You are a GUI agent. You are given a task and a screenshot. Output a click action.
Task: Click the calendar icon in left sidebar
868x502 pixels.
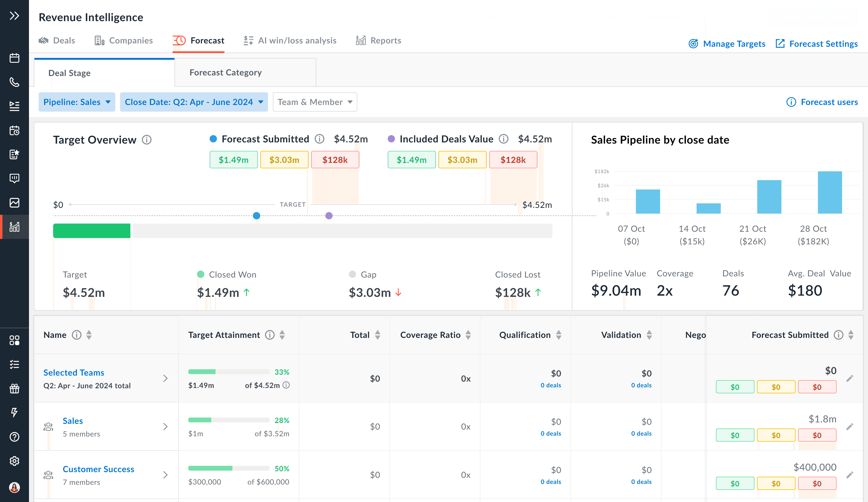pyautogui.click(x=14, y=58)
